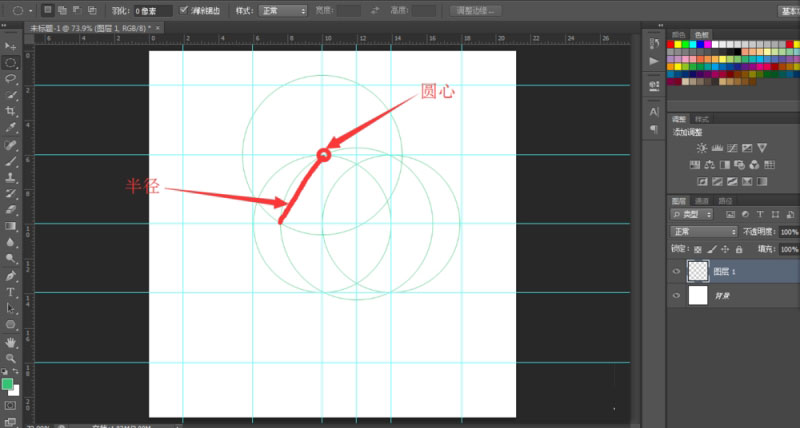Open the layer blend mode dropdown
Viewport: 800px width, 428px height.
click(704, 232)
